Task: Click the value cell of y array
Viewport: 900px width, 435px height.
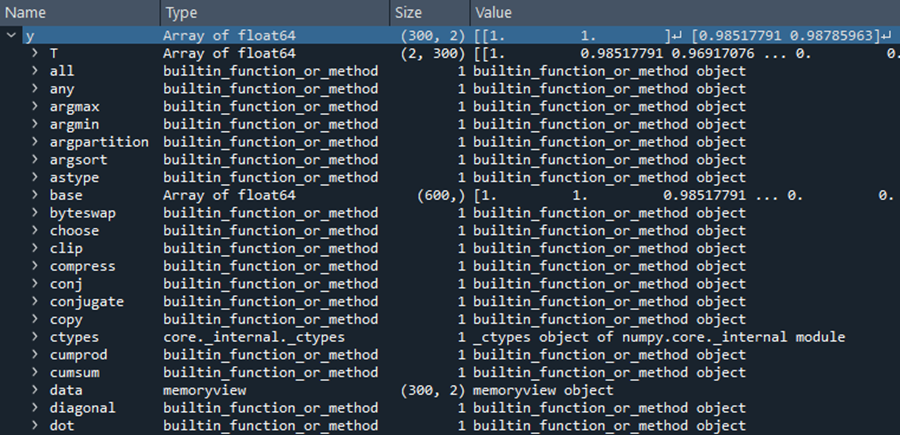Action: [x=685, y=36]
